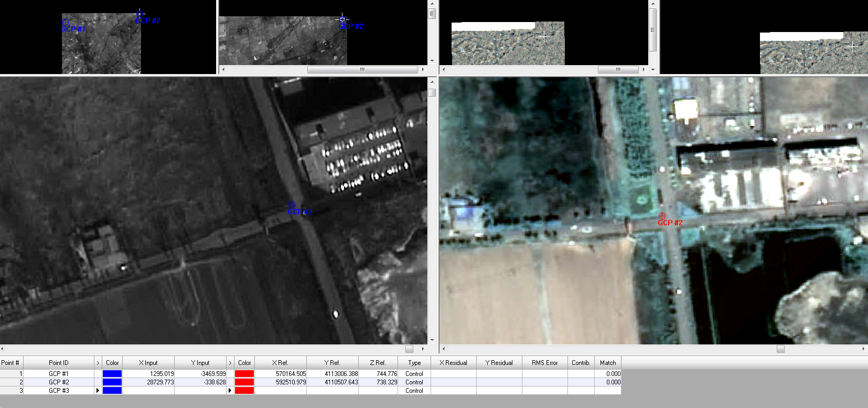Click the 'Y Input' column header

pos(200,363)
